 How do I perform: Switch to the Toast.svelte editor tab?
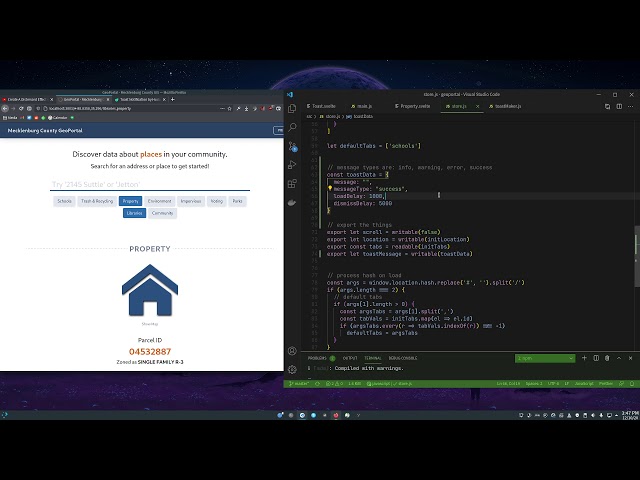[321, 106]
